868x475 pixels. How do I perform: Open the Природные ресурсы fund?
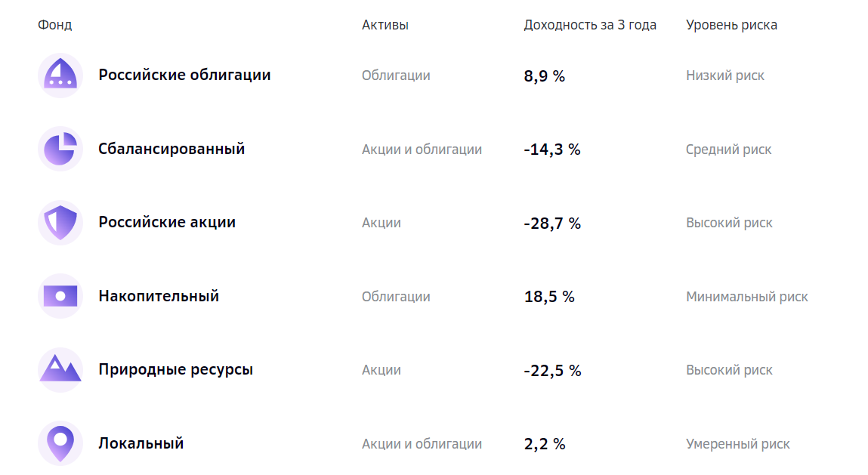click(175, 369)
